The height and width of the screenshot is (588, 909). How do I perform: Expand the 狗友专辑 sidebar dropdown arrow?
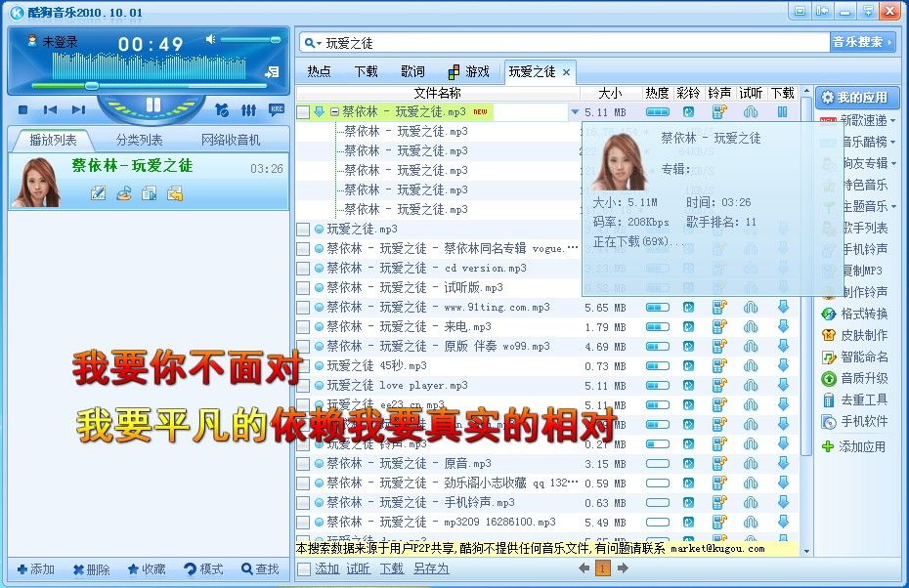click(892, 163)
